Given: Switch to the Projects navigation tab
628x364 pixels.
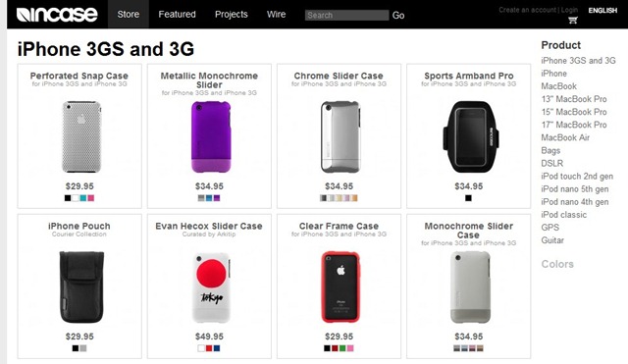Looking at the screenshot, I should (x=232, y=15).
